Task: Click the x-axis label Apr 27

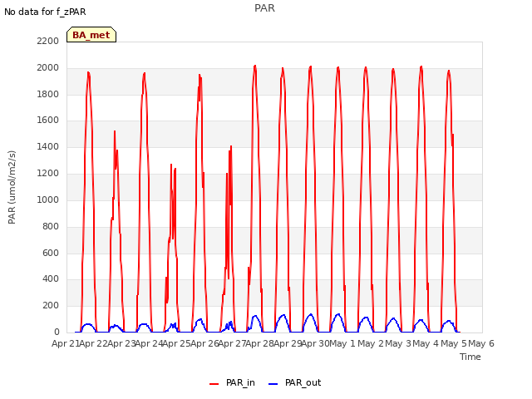Action: click(232, 343)
